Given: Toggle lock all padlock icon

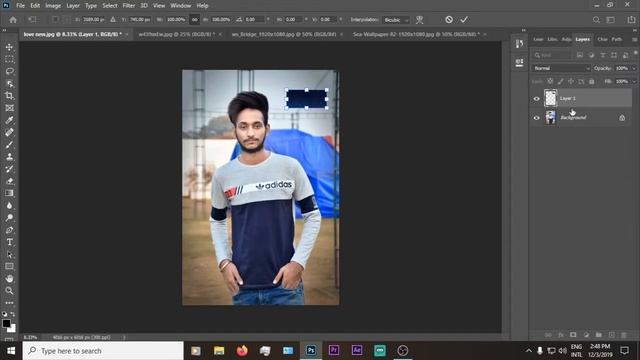Looking at the screenshot, I should click(592, 81).
